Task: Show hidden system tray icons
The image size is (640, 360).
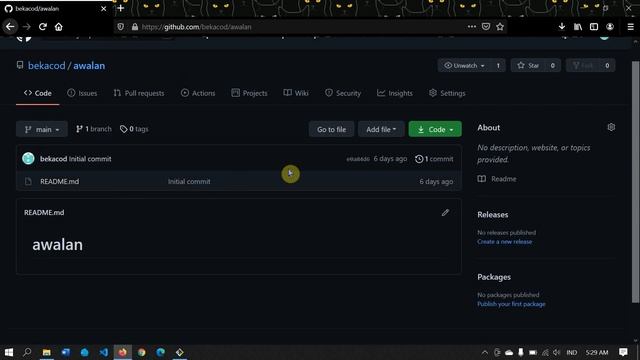Action: [x=484, y=353]
